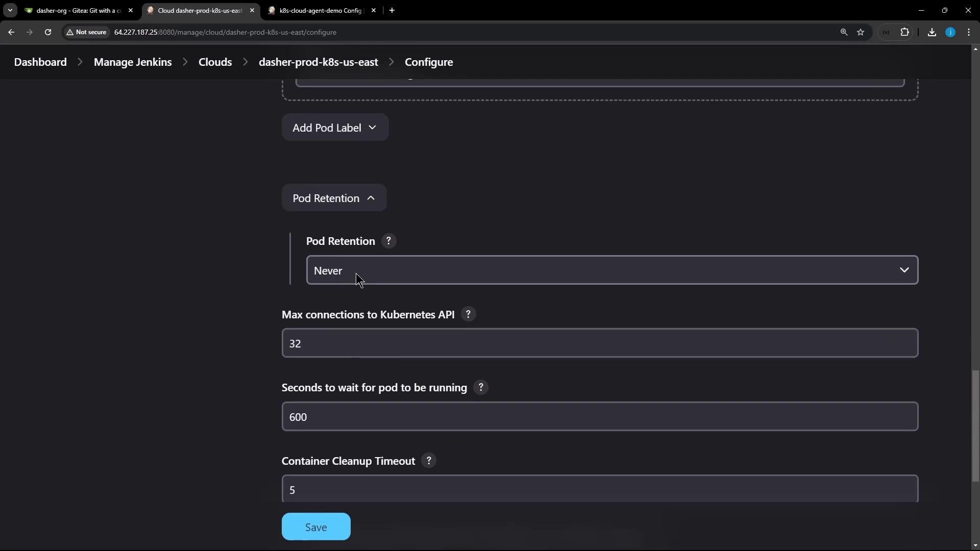
Task: Open help for Seconds to wait for pod
Action: [x=480, y=388]
